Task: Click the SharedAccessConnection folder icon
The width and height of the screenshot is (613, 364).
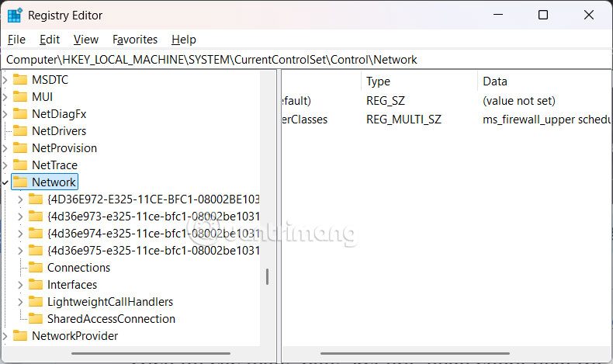Action: click(x=36, y=319)
